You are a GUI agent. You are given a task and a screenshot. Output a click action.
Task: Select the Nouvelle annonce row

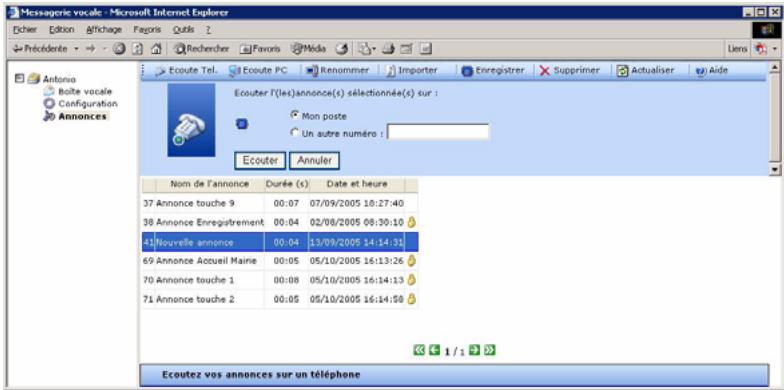tap(280, 242)
